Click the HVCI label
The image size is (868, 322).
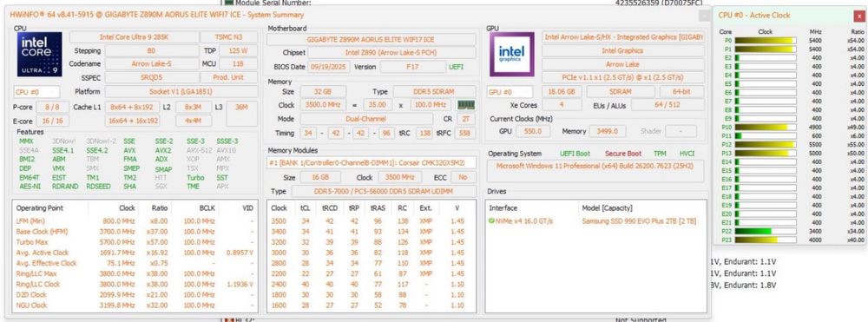(x=687, y=154)
